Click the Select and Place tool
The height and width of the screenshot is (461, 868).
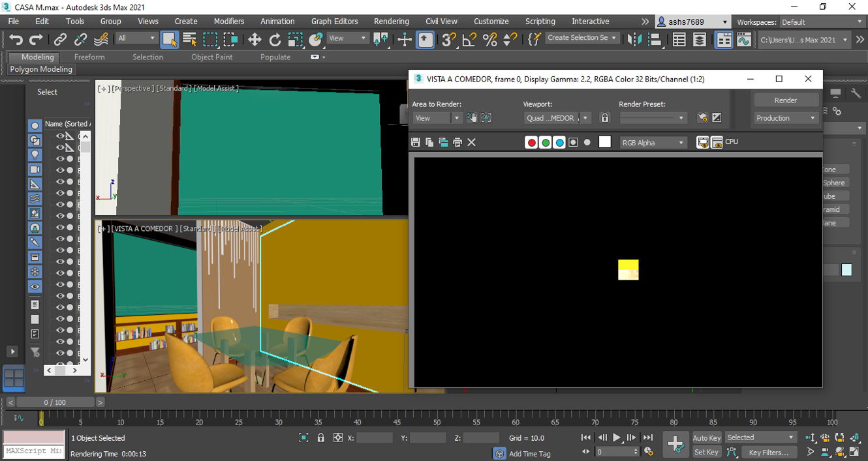316,39
